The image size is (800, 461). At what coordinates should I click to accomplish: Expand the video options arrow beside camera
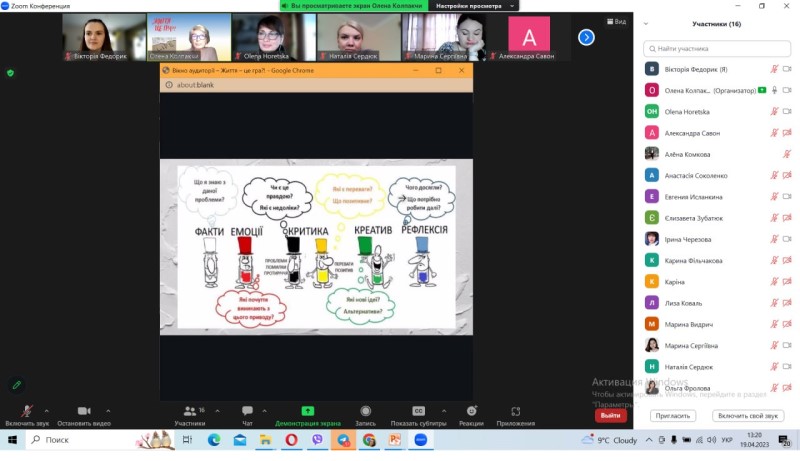pyautogui.click(x=110, y=408)
